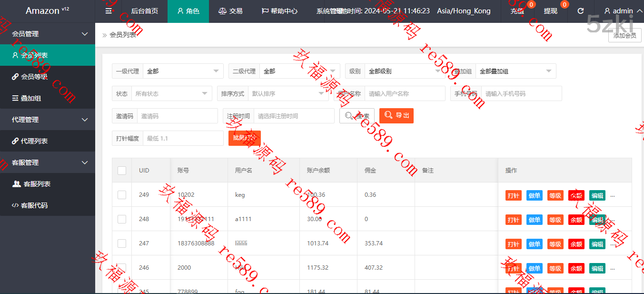Click the admin user icon
Screen dimensions: 644x294
[607, 11]
